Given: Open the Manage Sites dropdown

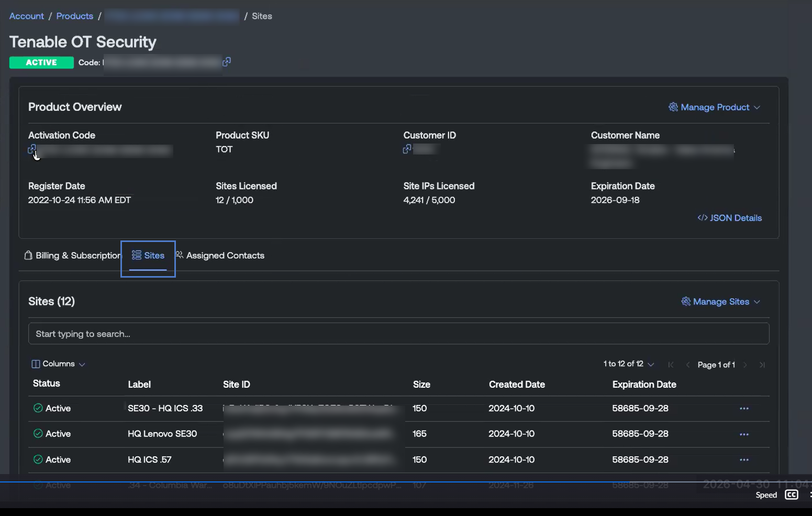Looking at the screenshot, I should [x=720, y=302].
